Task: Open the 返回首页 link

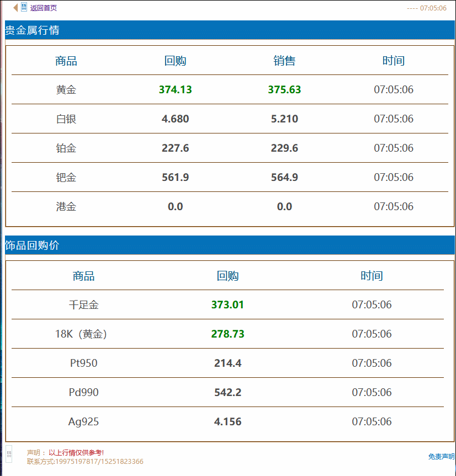Action: (x=43, y=8)
